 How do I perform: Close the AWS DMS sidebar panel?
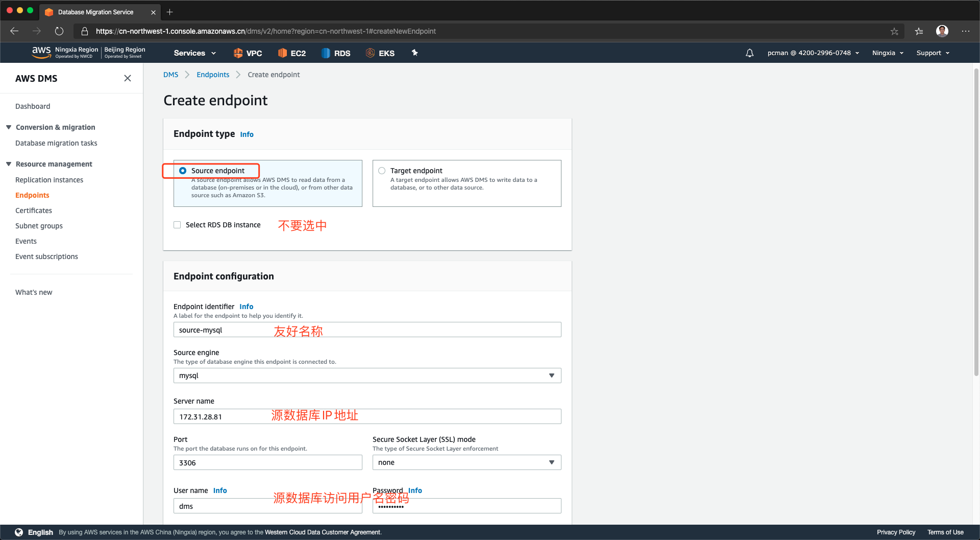coord(128,78)
